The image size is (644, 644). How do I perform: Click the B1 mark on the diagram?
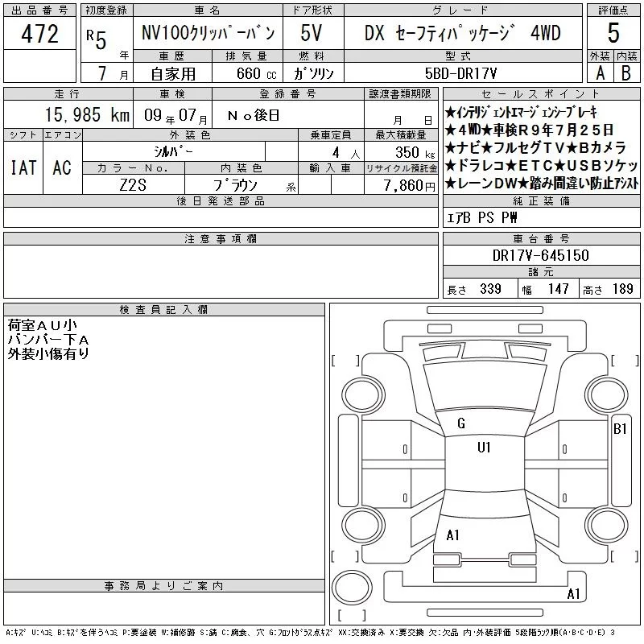(620, 429)
